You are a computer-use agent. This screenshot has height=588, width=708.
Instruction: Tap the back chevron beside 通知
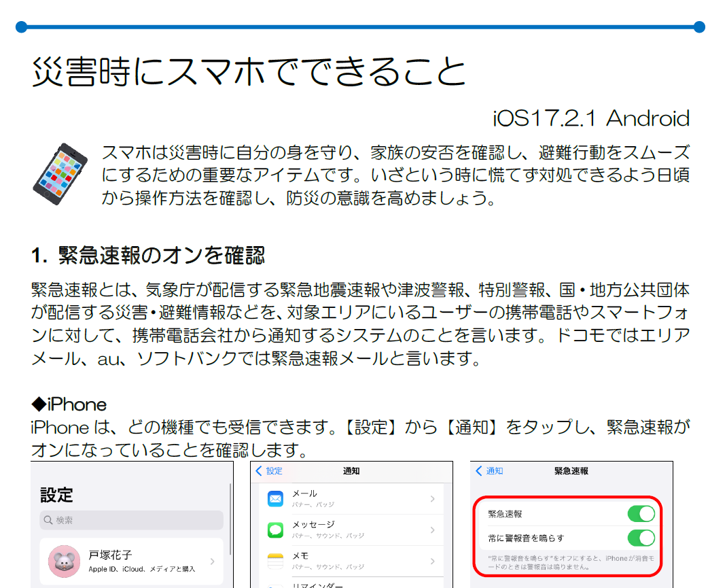coord(479,471)
